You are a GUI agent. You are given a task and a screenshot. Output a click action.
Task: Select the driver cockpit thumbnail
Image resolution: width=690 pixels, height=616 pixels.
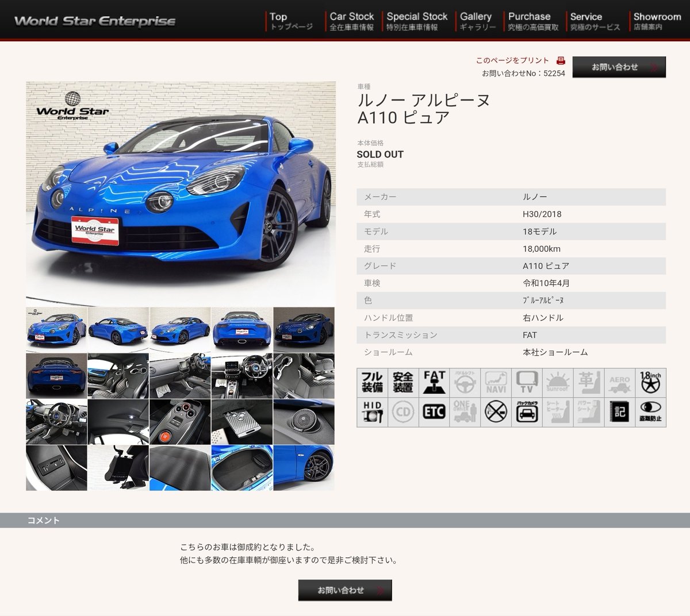56,422
